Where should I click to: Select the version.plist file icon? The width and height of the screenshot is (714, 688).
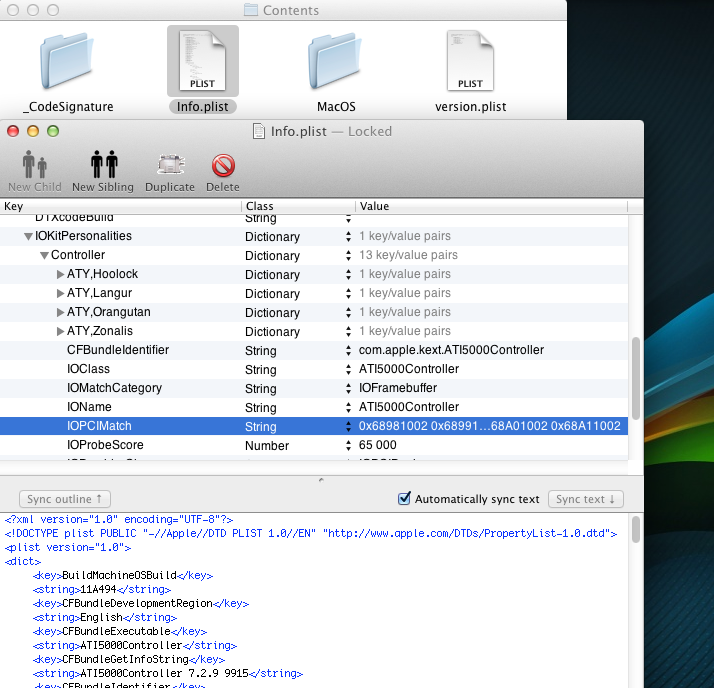[470, 61]
